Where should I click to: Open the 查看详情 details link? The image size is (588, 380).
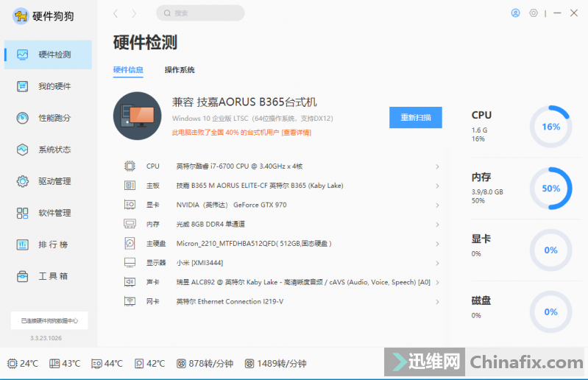(297, 133)
